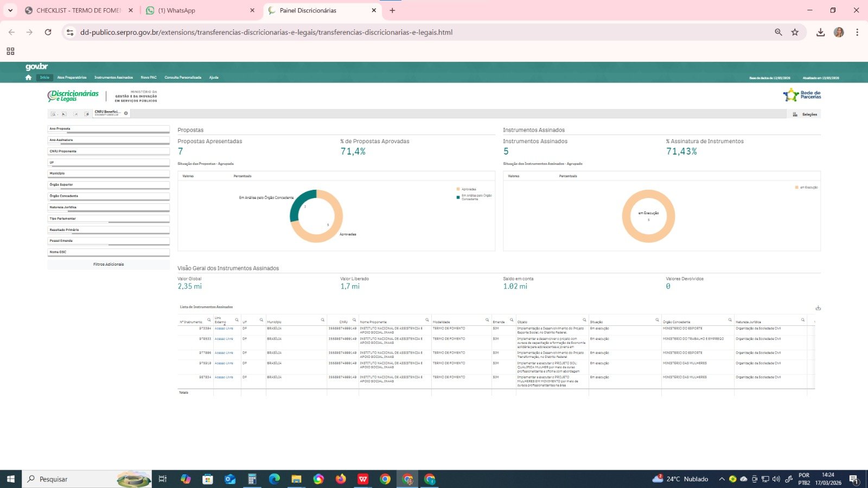Click search icon in Órgão Concedente column
The height and width of the screenshot is (488, 868).
[730, 320]
